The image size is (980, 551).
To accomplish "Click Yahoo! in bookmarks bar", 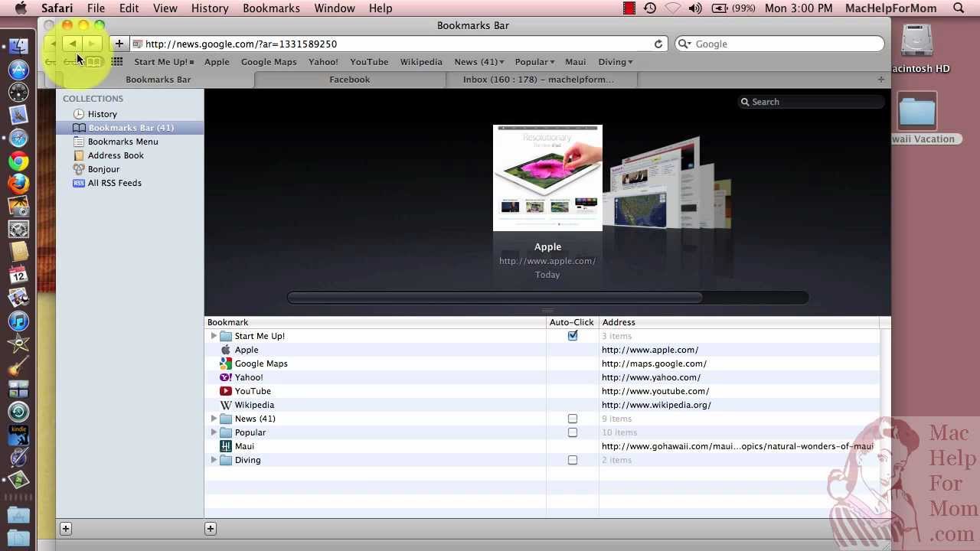I will [323, 62].
